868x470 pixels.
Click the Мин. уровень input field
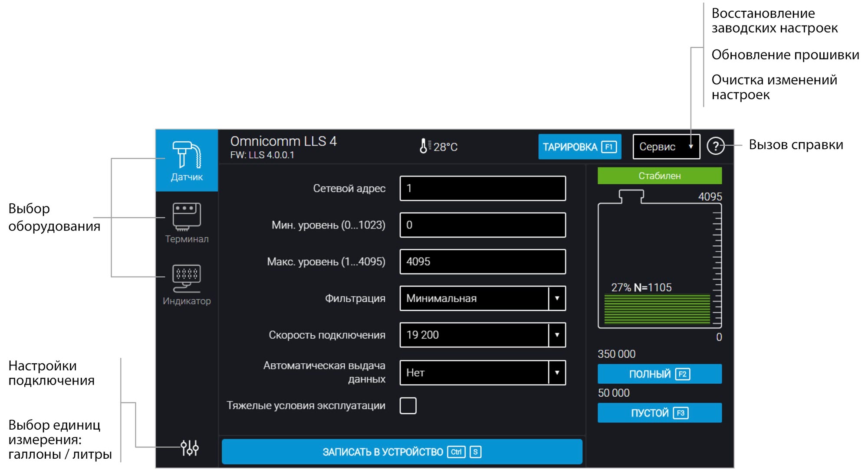[x=483, y=225]
